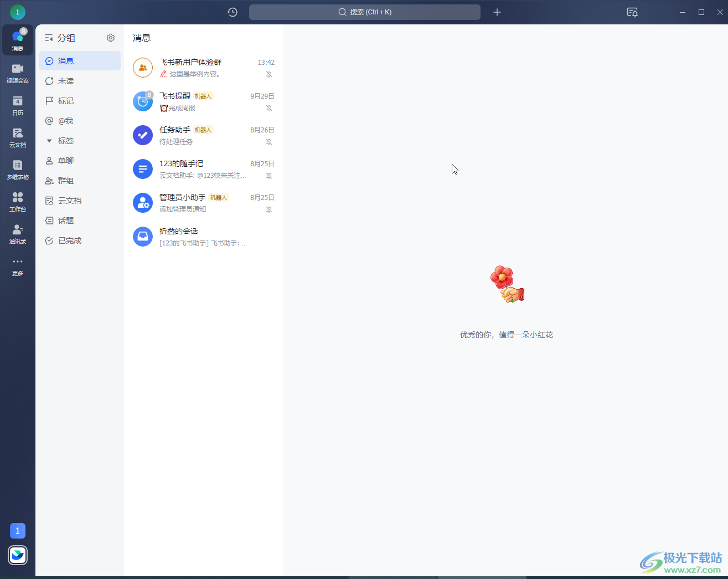Image resolution: width=728 pixels, height=579 pixels.
Task: Open the Calendar (日历) sidebar icon
Action: [18, 105]
